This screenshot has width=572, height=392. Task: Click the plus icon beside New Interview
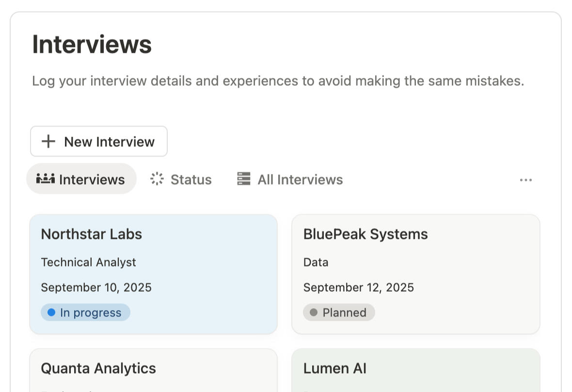tap(48, 141)
